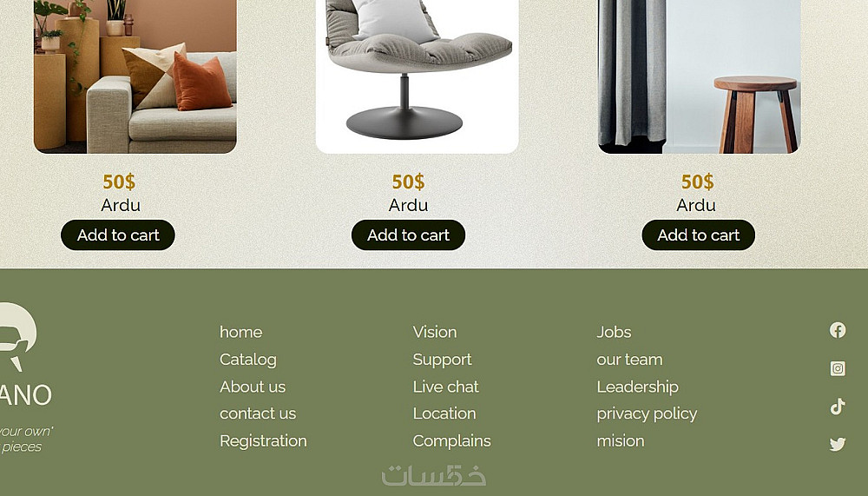The height and width of the screenshot is (496, 868).
Task: Add the swivel chair to cart
Action: point(408,235)
